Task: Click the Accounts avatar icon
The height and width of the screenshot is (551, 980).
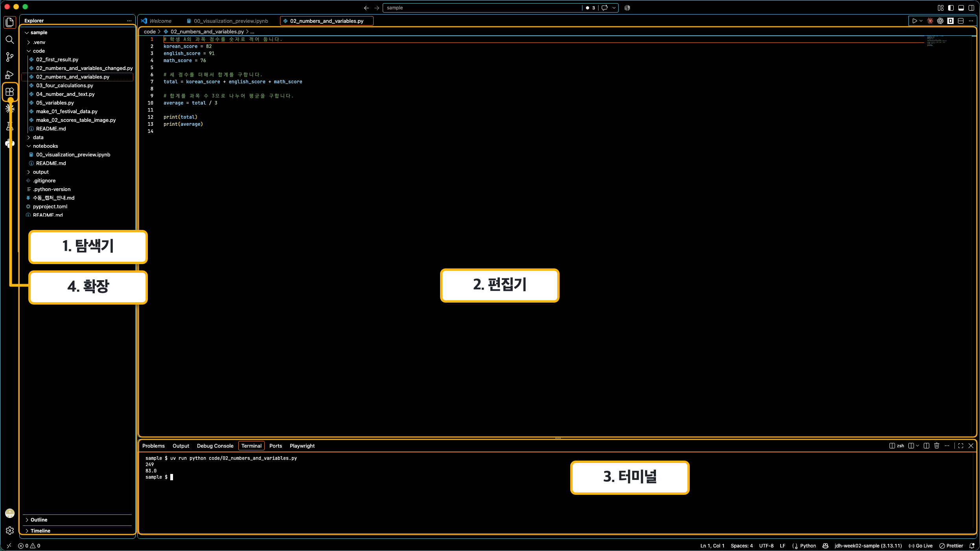Action: click(x=10, y=513)
